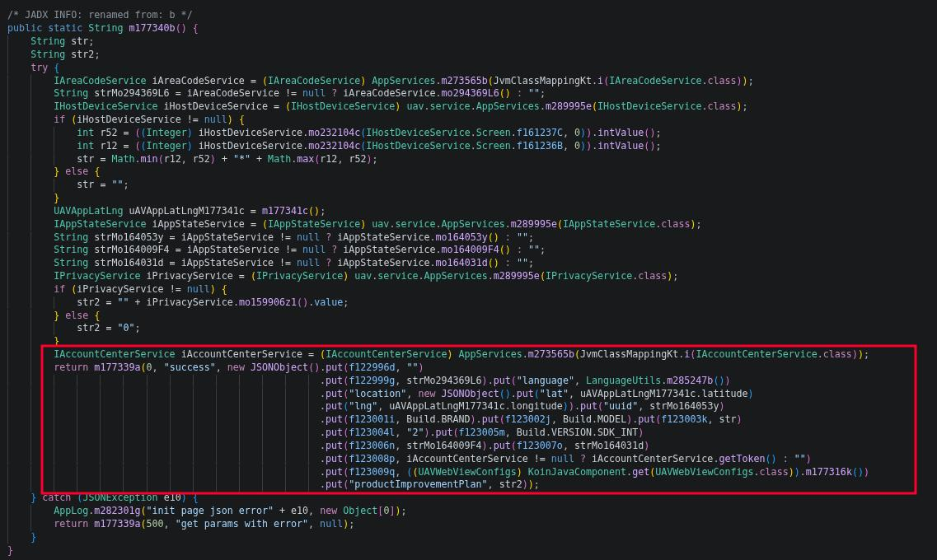Click the f122999g key constant
937x560 pixels.
click(x=372, y=380)
